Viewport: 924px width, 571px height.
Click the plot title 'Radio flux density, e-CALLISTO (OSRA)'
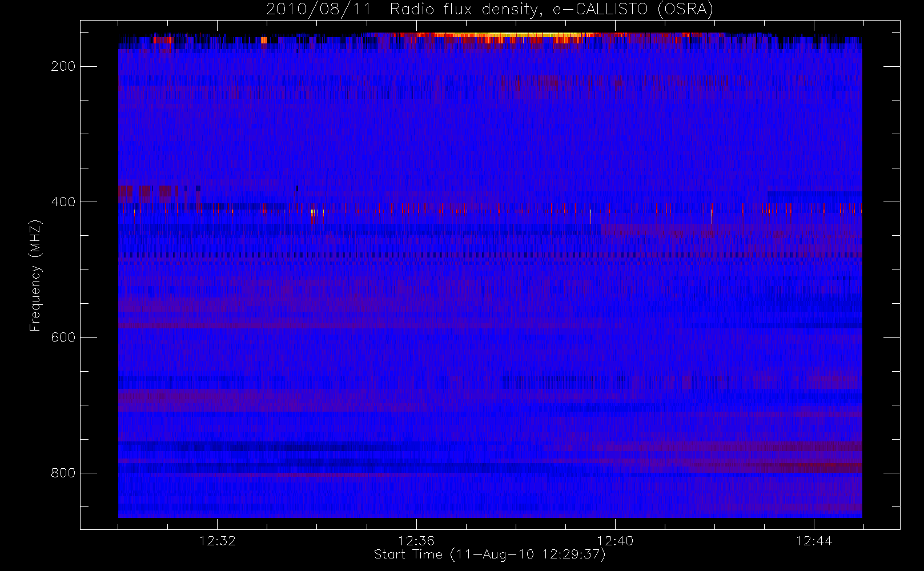pyautogui.click(x=551, y=10)
